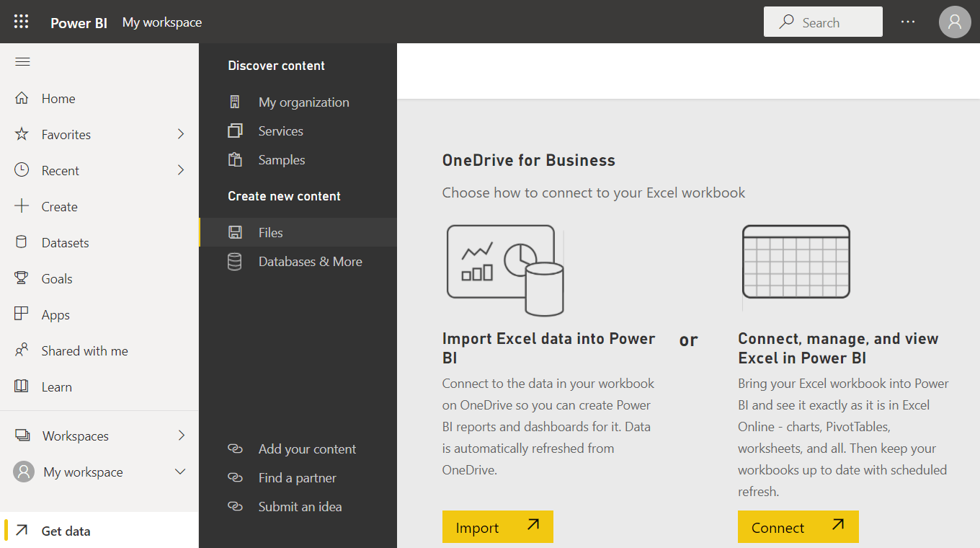Click the Connect button
Image resolution: width=980 pixels, height=548 pixels.
pos(798,527)
